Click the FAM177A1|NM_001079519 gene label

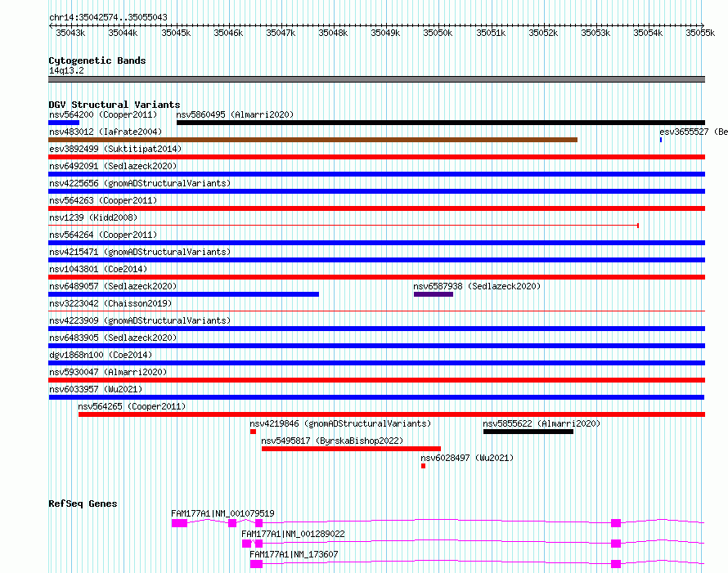click(222, 513)
